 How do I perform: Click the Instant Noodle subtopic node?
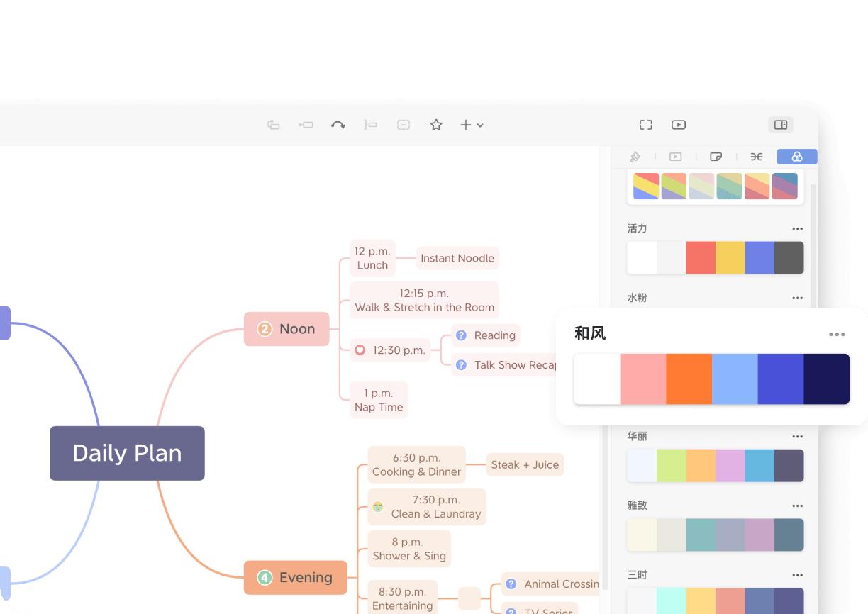[457, 258]
